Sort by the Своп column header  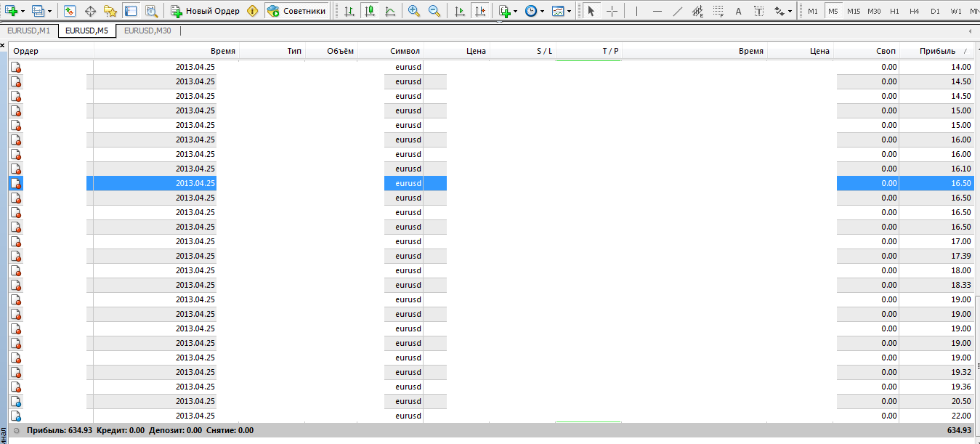pyautogui.click(x=866, y=51)
